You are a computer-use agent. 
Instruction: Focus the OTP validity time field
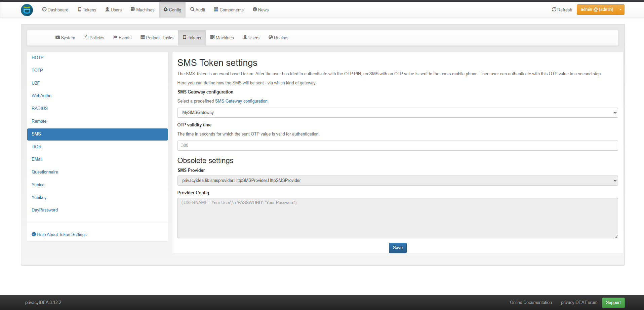click(x=397, y=146)
